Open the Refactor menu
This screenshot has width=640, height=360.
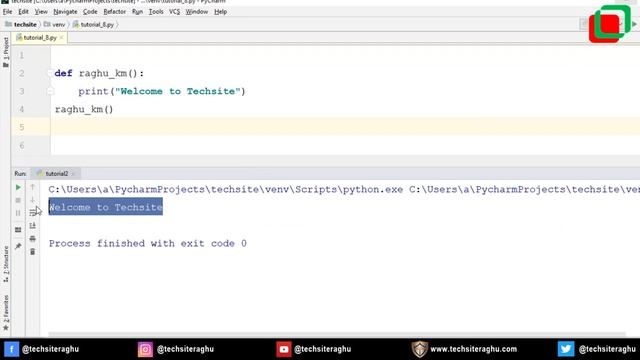coord(114,12)
